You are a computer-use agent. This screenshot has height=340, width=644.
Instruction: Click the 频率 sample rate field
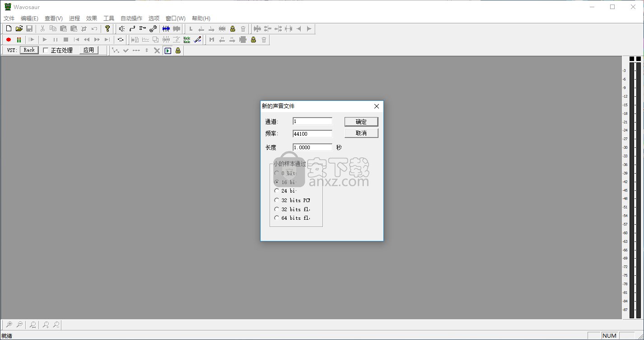(313, 134)
